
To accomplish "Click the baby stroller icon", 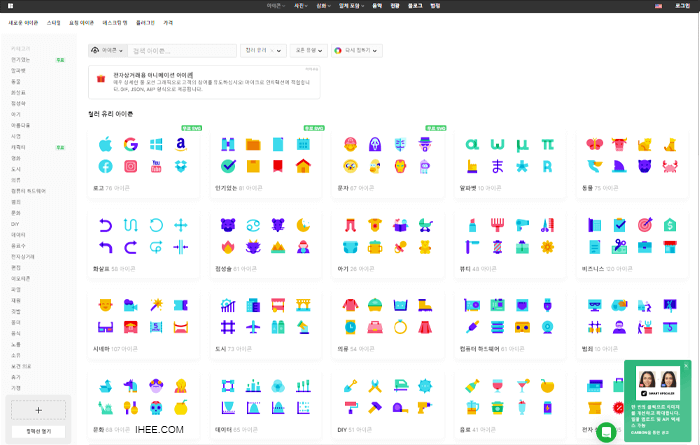I will tap(425, 225).
